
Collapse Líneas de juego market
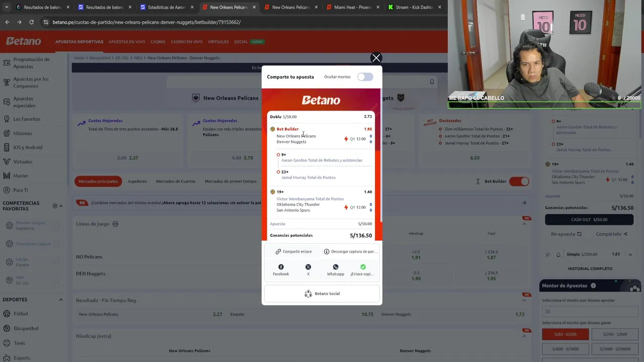point(524,224)
